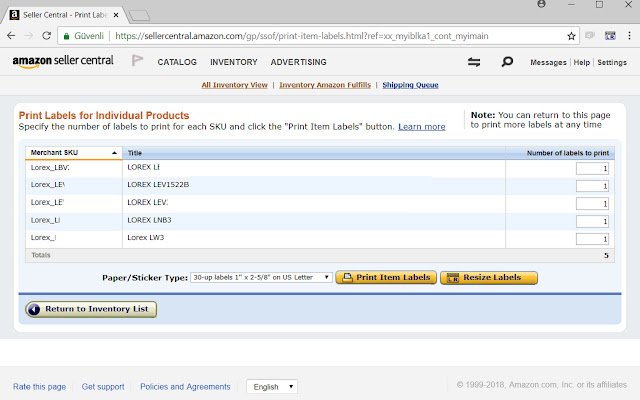Click the flag icon next to logo
Viewport: 640px width, 400px height.
click(x=137, y=61)
